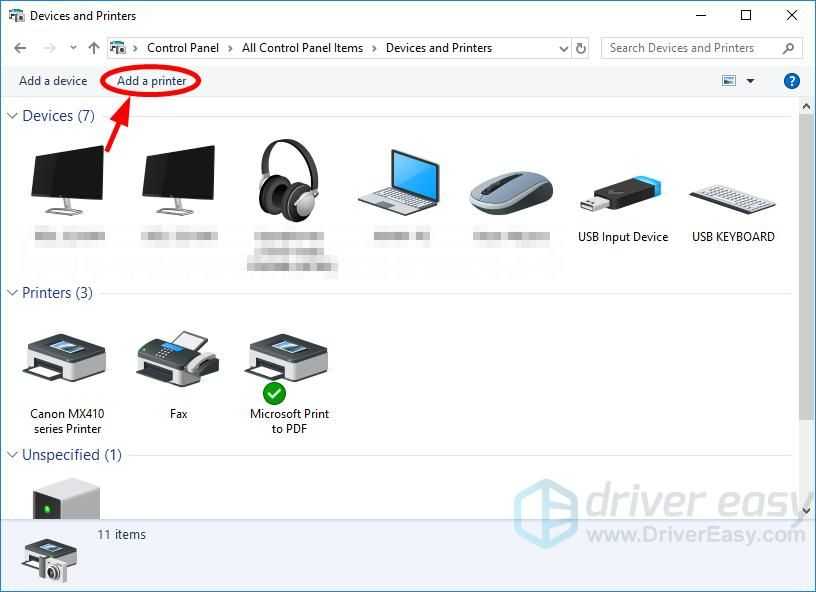The image size is (816, 592).
Task: Click the breadcrumb Control Panel folder icon
Action: pos(118,48)
